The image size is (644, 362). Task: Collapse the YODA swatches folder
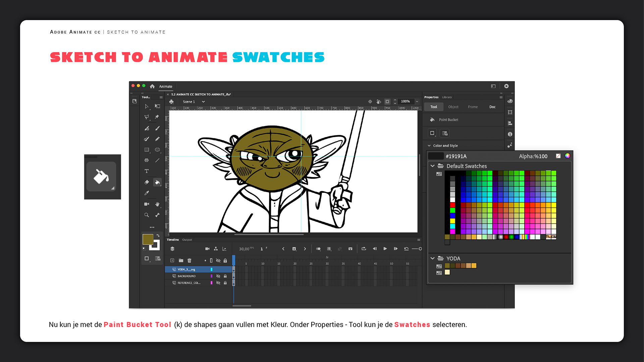coord(432,258)
